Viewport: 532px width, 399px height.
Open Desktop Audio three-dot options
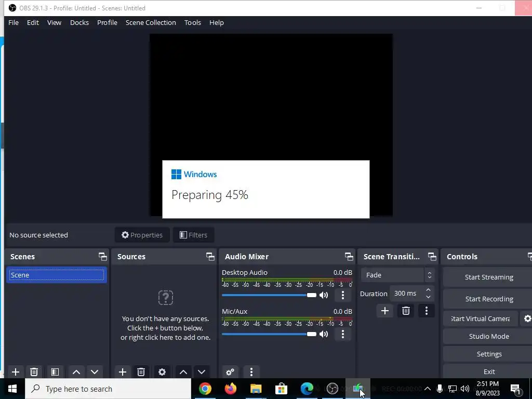tap(343, 295)
